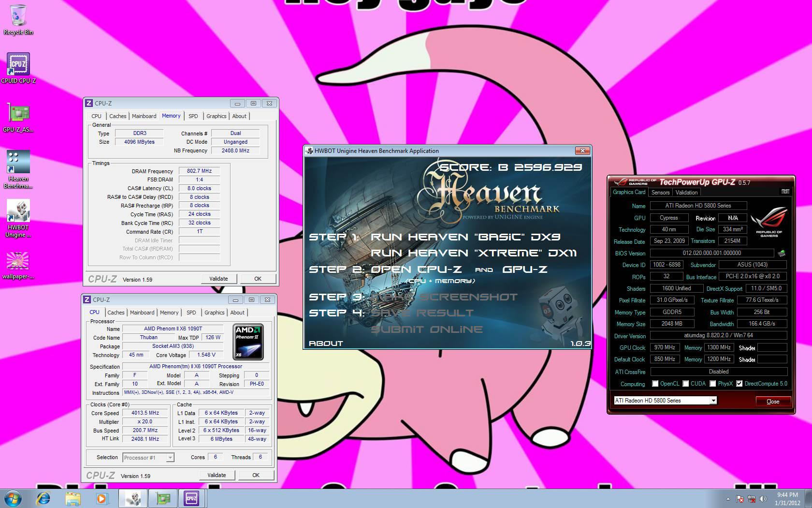This screenshot has width=812, height=508.
Task: Toggle the CUDA checkbox in GPU-Z
Action: point(685,384)
